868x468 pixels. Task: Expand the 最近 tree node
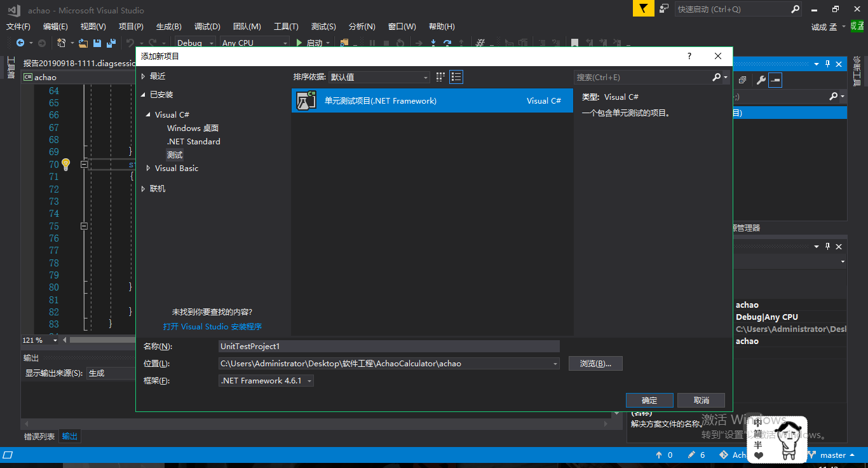(143, 76)
